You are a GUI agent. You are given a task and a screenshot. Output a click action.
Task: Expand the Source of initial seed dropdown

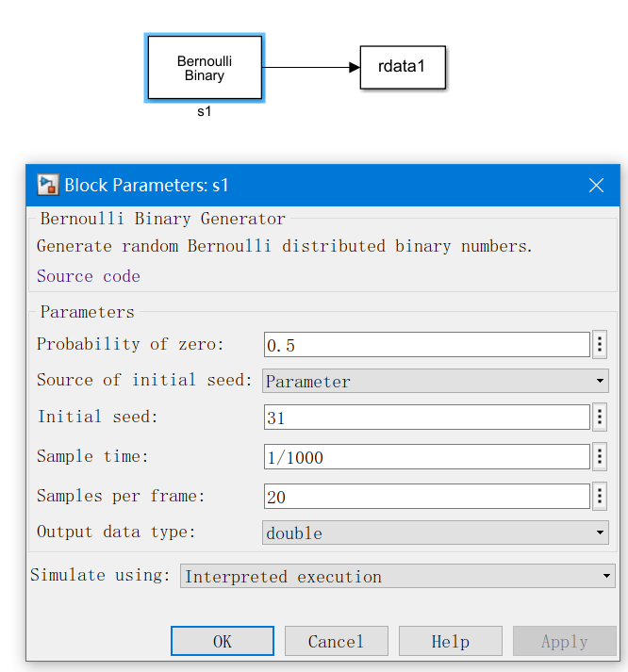(435, 381)
